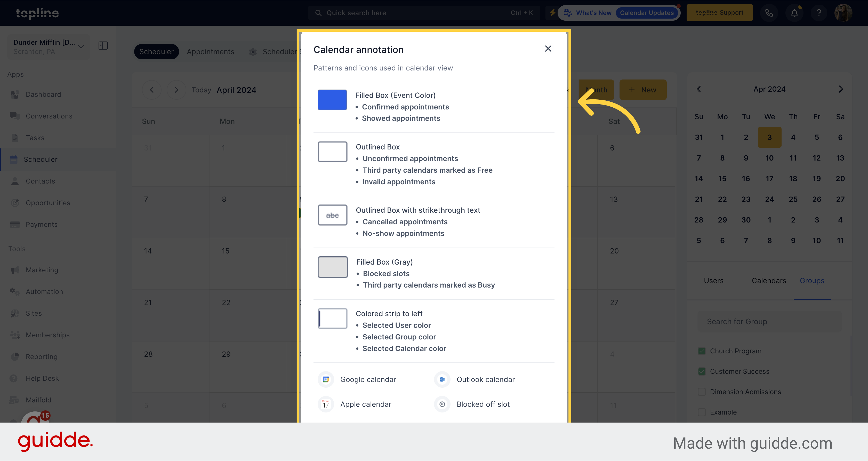Close the Calendar annotation dialog

point(548,48)
